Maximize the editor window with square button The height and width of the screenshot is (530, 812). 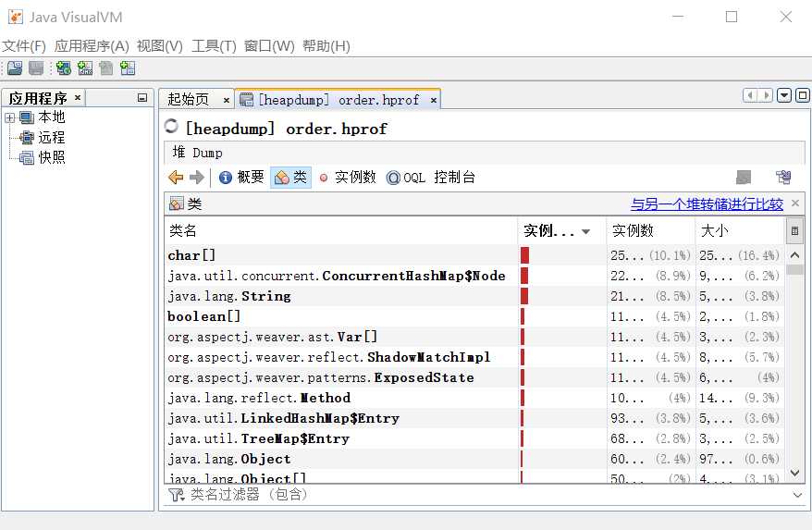802,95
